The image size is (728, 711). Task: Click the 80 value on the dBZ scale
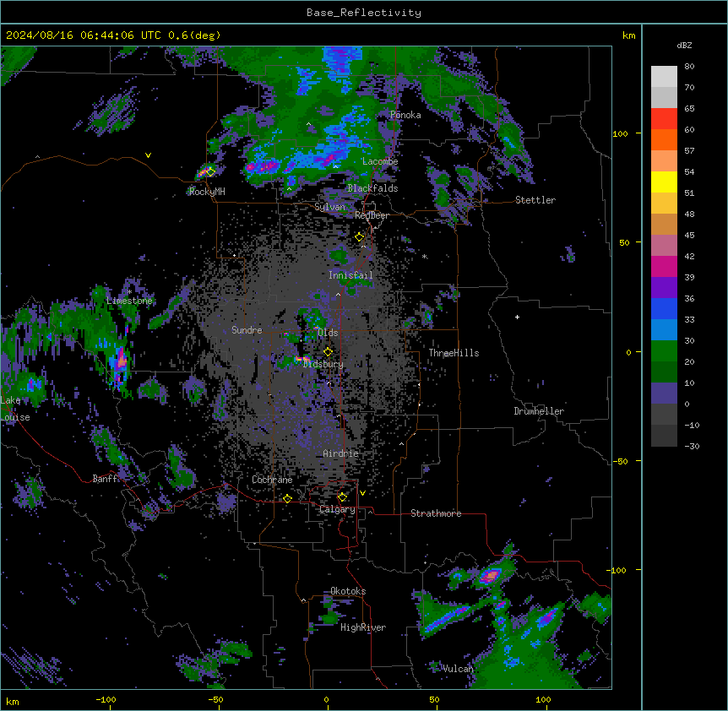pyautogui.click(x=689, y=67)
